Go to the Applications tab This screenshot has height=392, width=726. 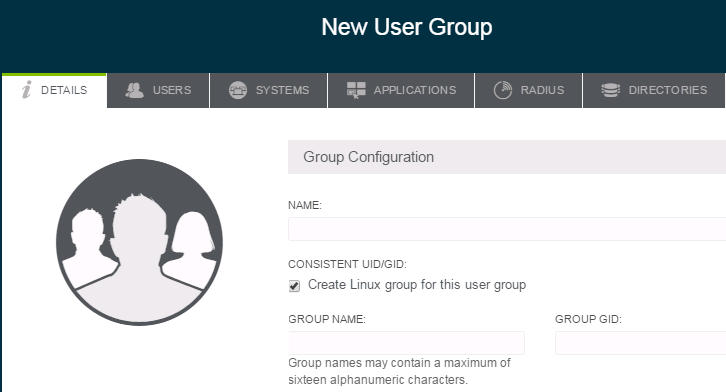(401, 90)
